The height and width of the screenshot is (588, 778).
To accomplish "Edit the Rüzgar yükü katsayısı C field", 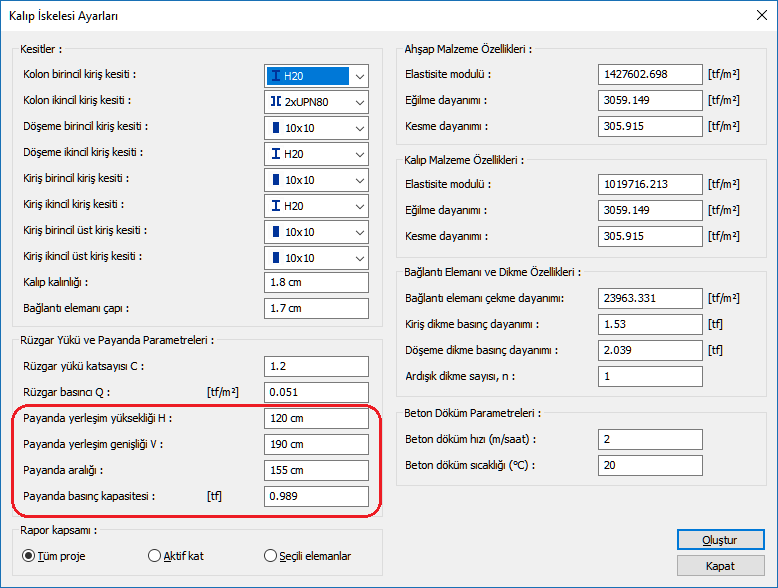I will (x=316, y=366).
